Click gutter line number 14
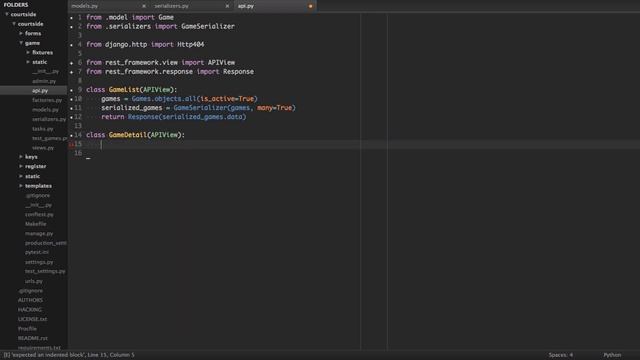The height and width of the screenshot is (360, 640). (x=78, y=135)
